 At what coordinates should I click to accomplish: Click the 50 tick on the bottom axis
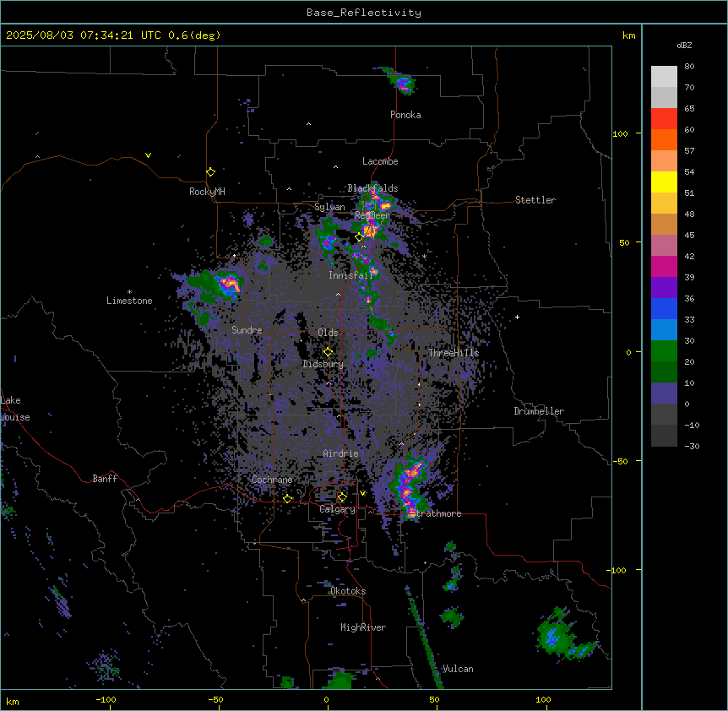(x=434, y=699)
